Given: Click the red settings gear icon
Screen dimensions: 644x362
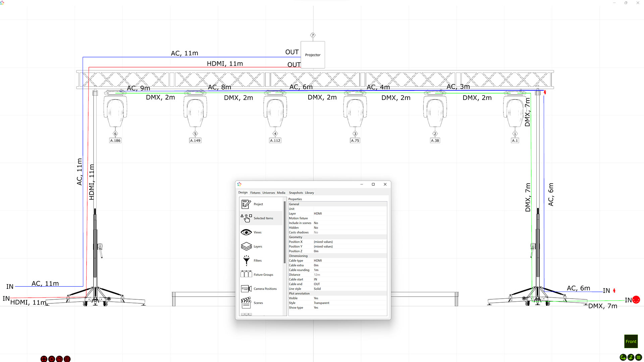Looking at the screenshot, I should 52,359.
